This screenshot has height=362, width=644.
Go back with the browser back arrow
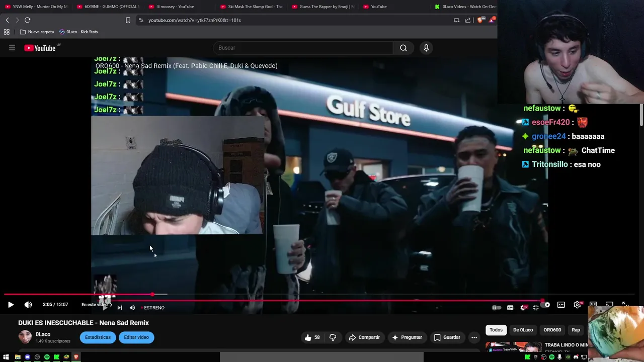tap(7, 20)
